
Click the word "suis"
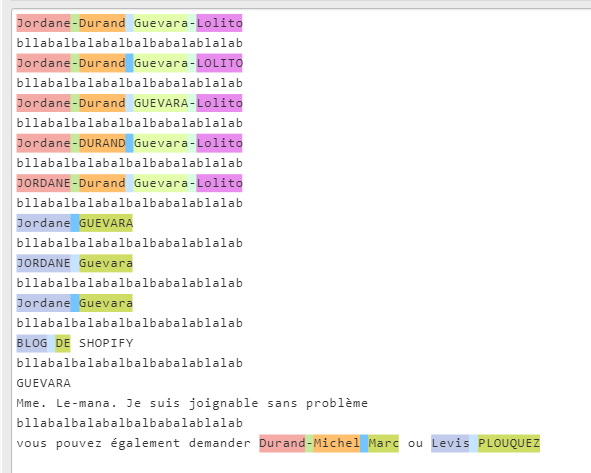[165, 403]
